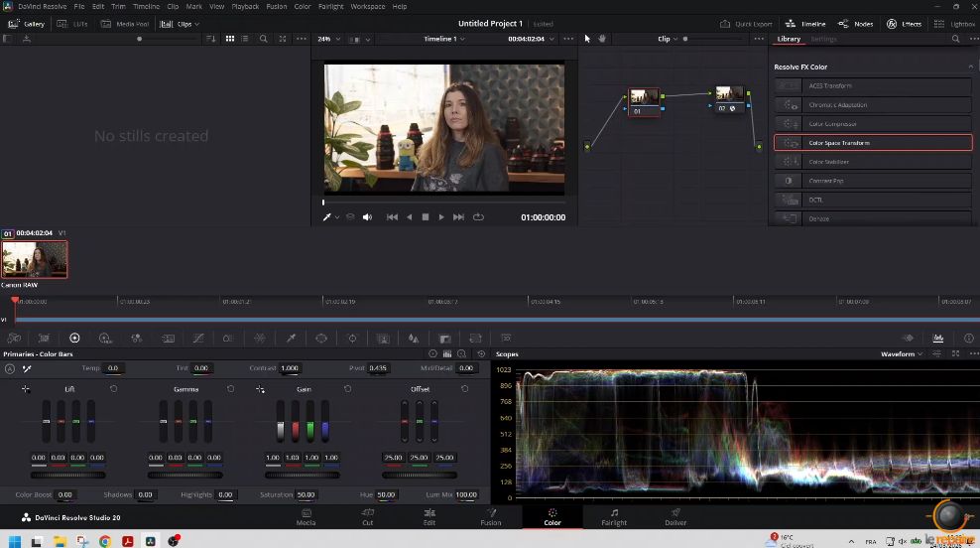This screenshot has width=980, height=548.
Task: Open the viewer zoom percentage dropdown
Action: (328, 39)
